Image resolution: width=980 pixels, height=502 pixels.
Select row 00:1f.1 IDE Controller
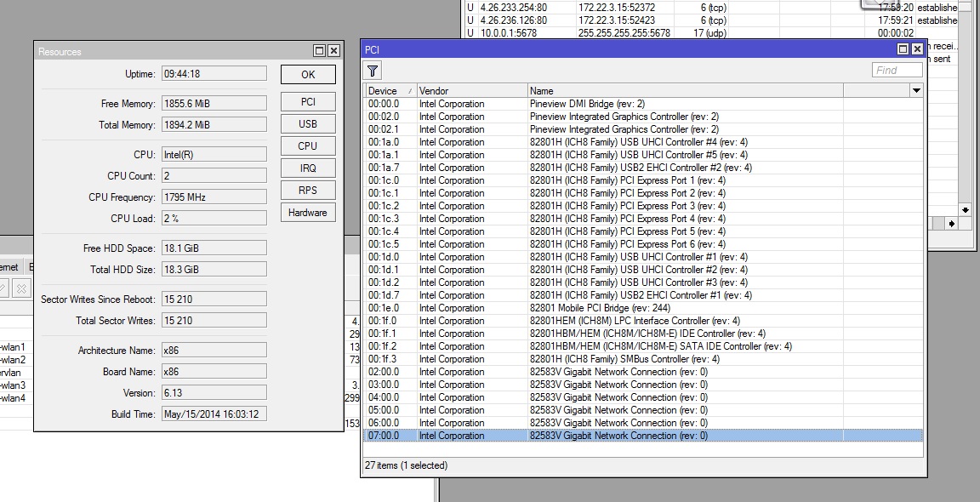coord(644,334)
